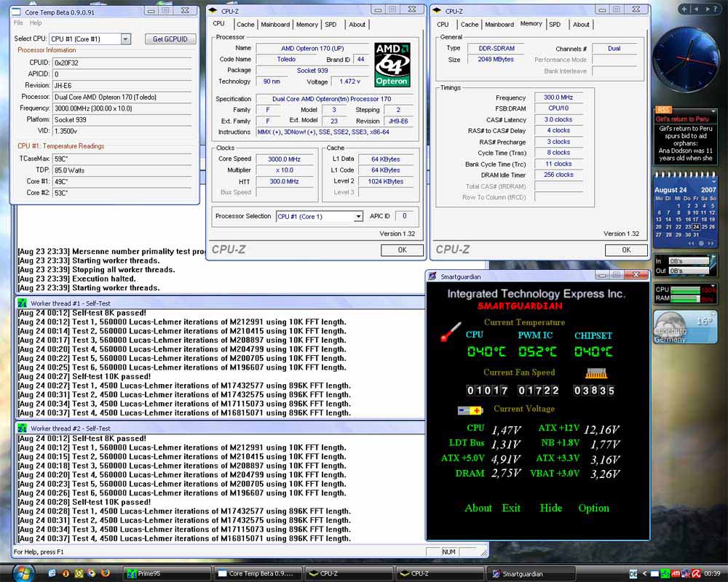Click the Girl's return to Peru headline
The height and width of the screenshot is (582, 728).
coord(682,119)
